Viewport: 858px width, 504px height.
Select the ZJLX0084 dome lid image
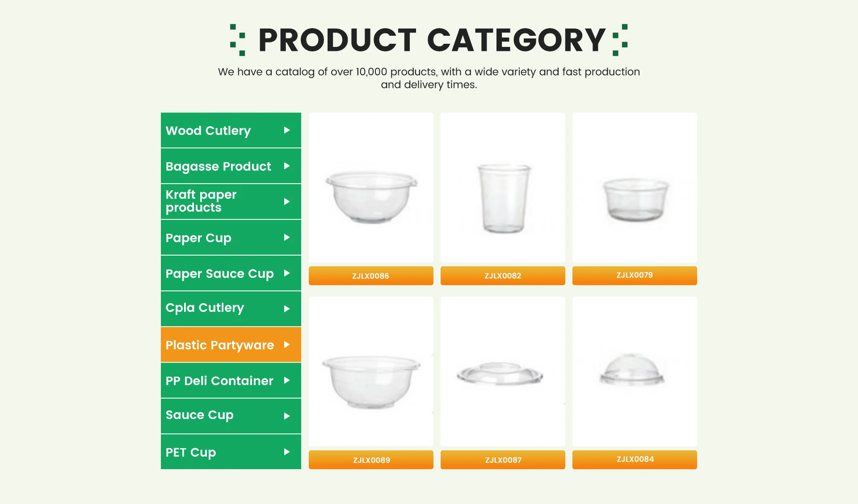coord(632,370)
